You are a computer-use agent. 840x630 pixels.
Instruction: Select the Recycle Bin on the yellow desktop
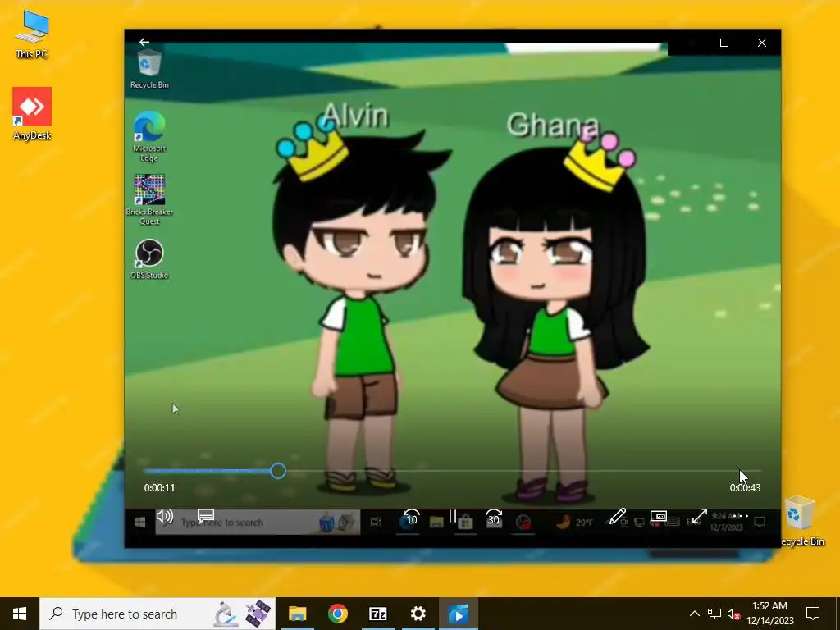801,521
